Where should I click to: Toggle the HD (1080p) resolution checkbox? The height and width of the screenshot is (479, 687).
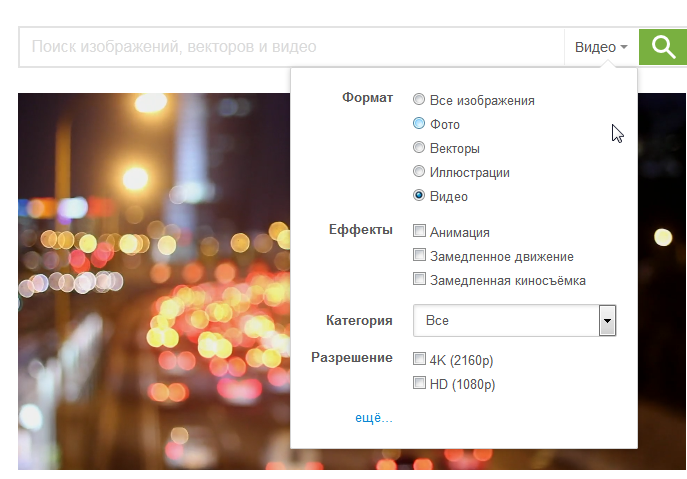coord(420,383)
